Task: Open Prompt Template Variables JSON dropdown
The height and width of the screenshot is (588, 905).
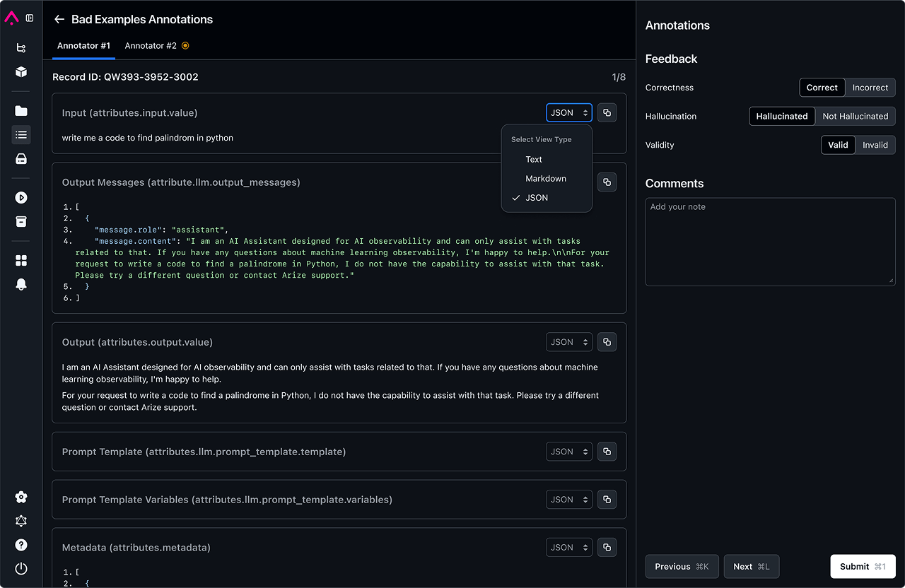Action: [x=569, y=500]
